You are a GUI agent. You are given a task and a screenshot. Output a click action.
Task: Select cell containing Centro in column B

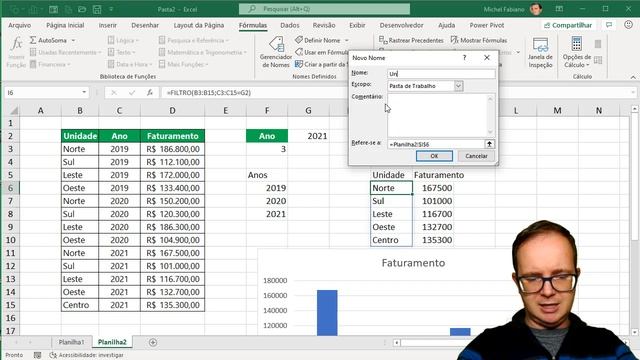tap(80, 305)
